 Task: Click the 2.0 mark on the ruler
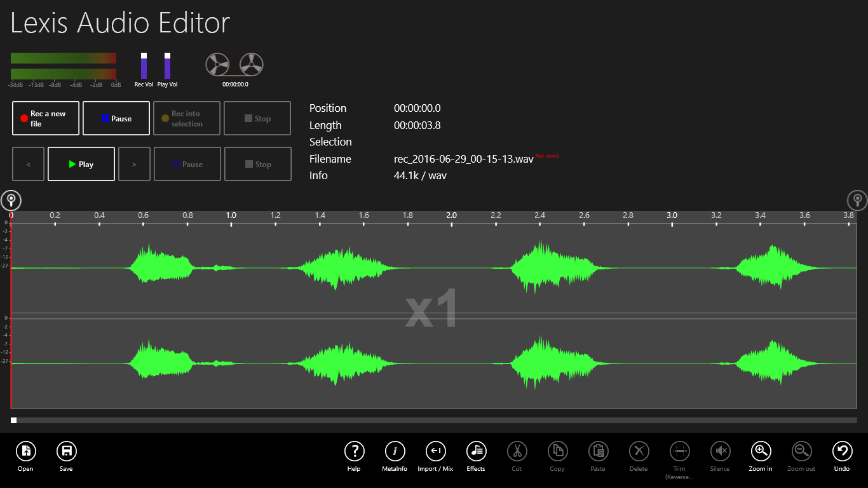[451, 215]
